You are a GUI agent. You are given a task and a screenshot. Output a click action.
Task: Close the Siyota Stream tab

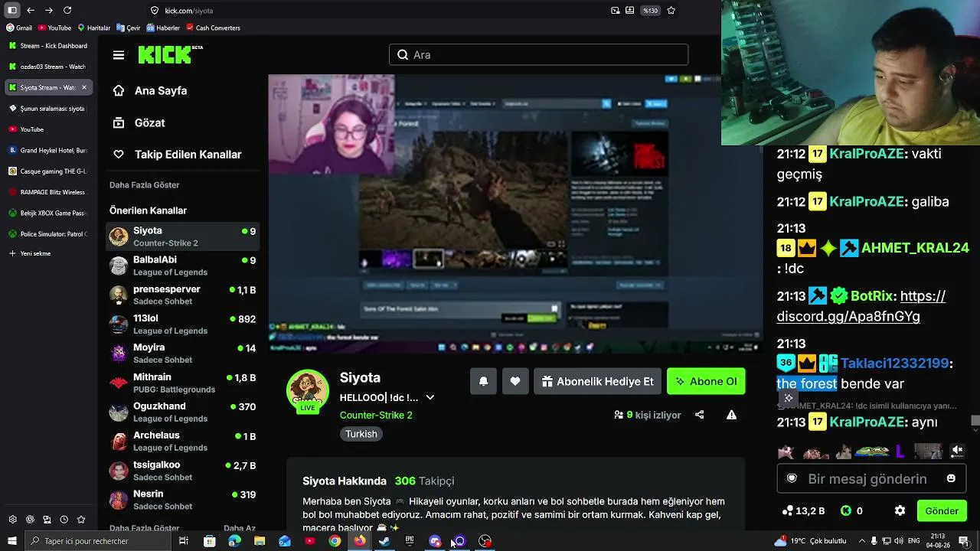pyautogui.click(x=84, y=87)
